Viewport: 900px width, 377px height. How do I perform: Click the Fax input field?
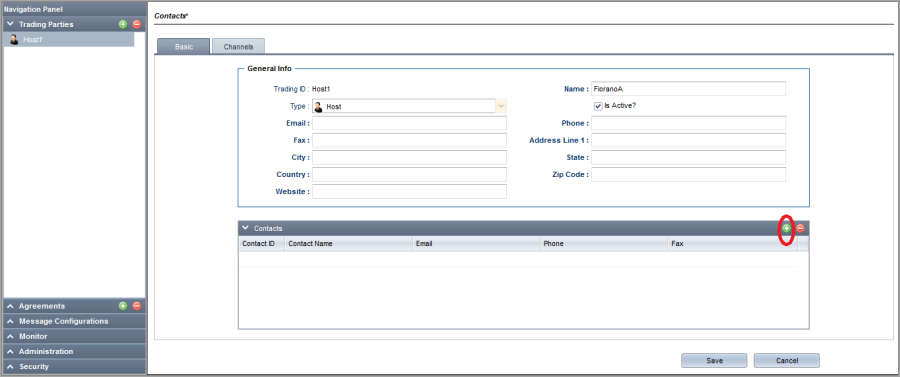tap(409, 141)
